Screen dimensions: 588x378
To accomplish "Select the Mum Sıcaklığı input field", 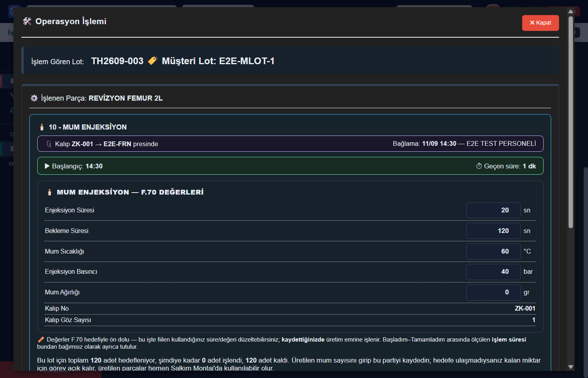I will pyautogui.click(x=493, y=251).
